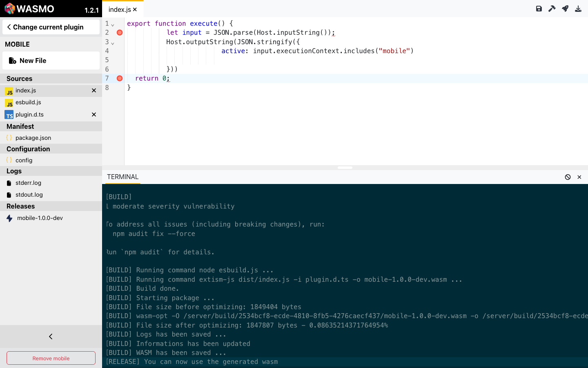588x368 pixels.
Task: Click the rocket release icon
Action: click(x=565, y=9)
